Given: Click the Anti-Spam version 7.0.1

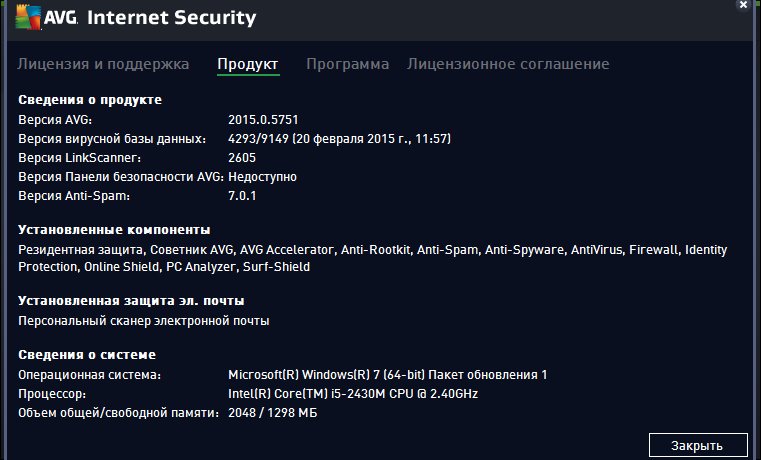Looking at the screenshot, I should (242, 196).
